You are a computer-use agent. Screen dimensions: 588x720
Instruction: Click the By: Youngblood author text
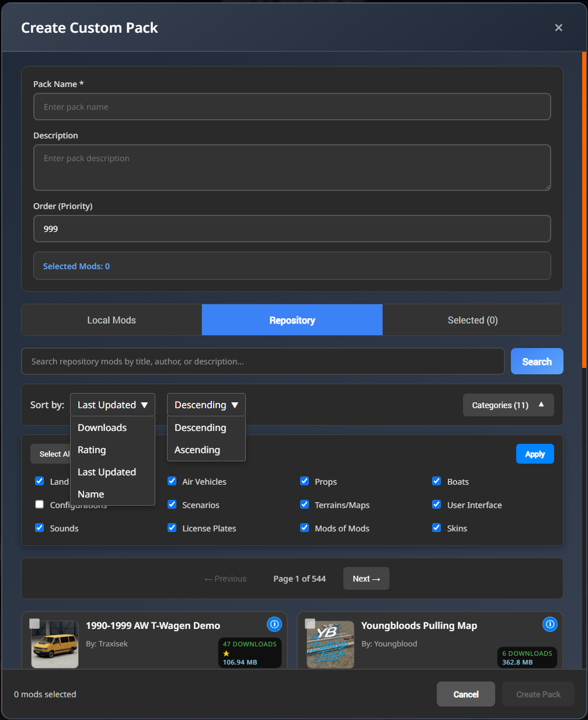point(389,644)
